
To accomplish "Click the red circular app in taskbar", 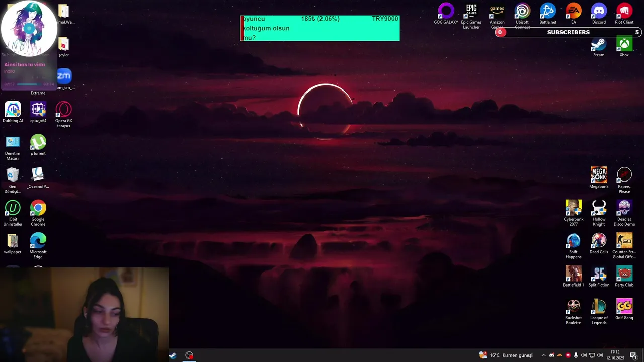I will (189, 355).
